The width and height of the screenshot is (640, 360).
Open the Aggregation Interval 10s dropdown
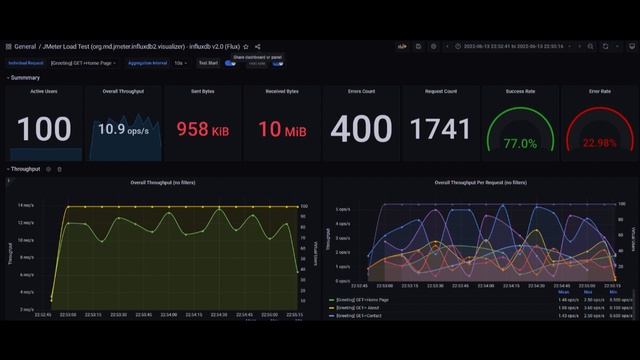click(x=180, y=63)
